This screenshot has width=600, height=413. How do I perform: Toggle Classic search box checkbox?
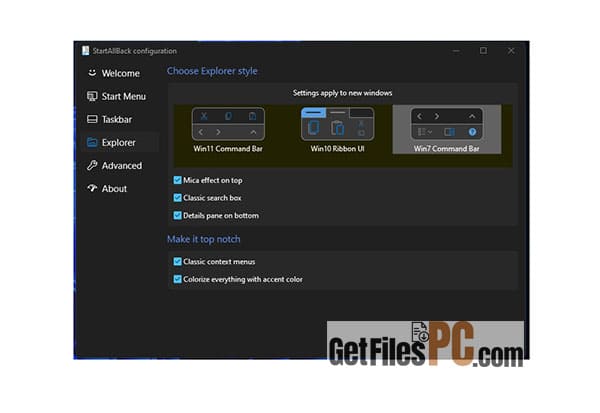[178, 198]
